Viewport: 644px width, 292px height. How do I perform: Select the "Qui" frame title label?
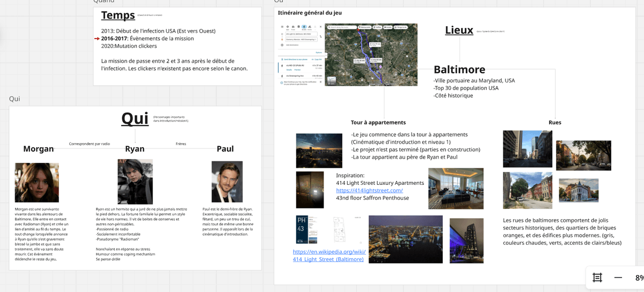click(14, 99)
